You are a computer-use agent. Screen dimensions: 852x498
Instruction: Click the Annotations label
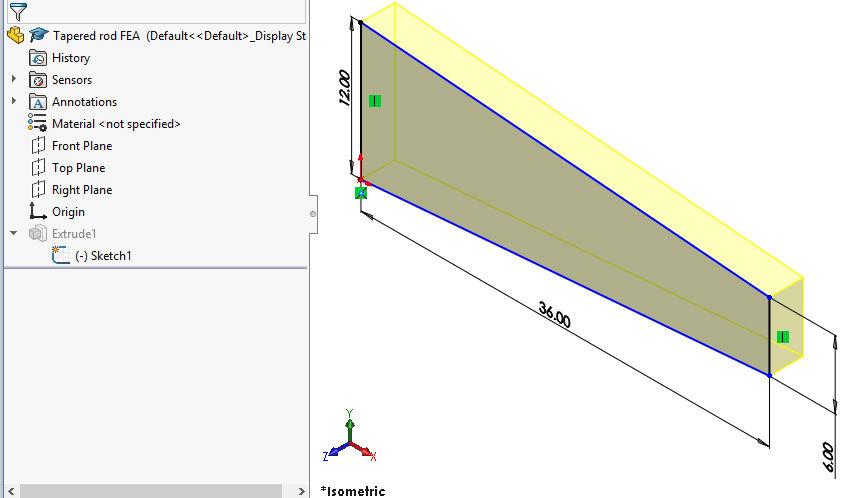pyautogui.click(x=84, y=102)
